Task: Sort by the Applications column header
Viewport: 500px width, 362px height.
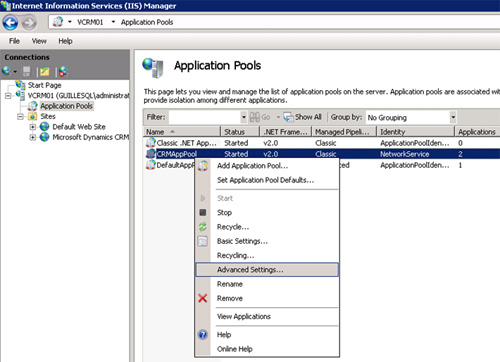Action: point(477,132)
